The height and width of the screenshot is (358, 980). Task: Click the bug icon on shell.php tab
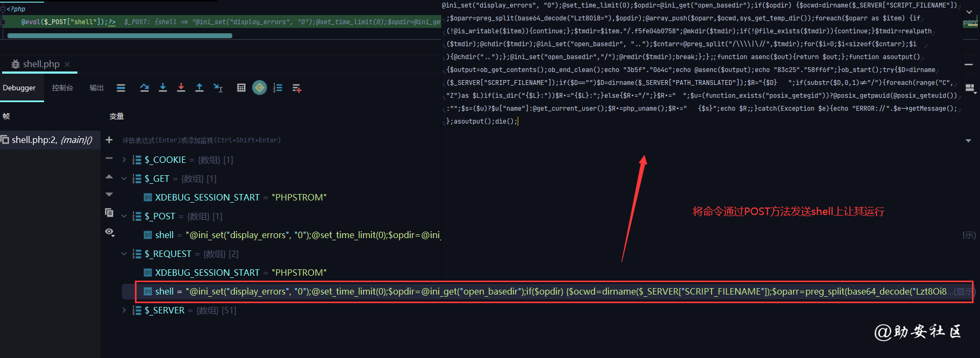[16, 64]
